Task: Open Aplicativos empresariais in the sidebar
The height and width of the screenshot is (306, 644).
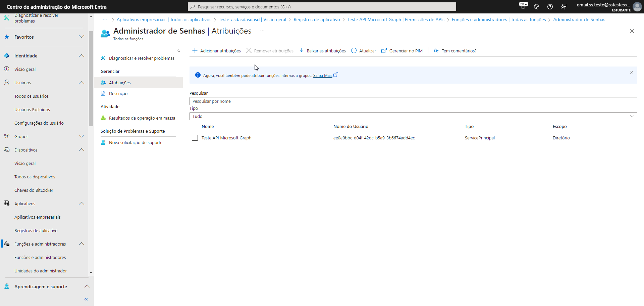Action: click(38, 217)
